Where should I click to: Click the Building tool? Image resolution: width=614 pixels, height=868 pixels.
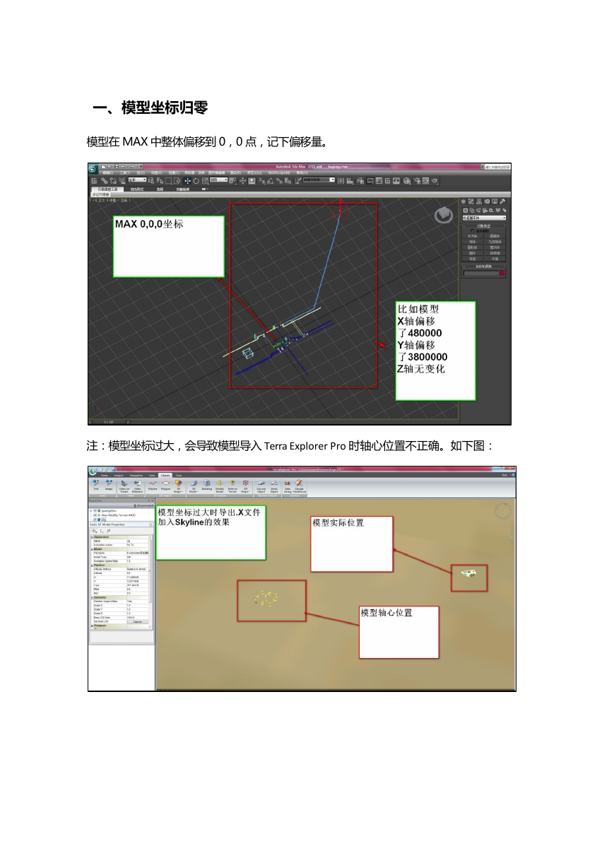[x=207, y=486]
